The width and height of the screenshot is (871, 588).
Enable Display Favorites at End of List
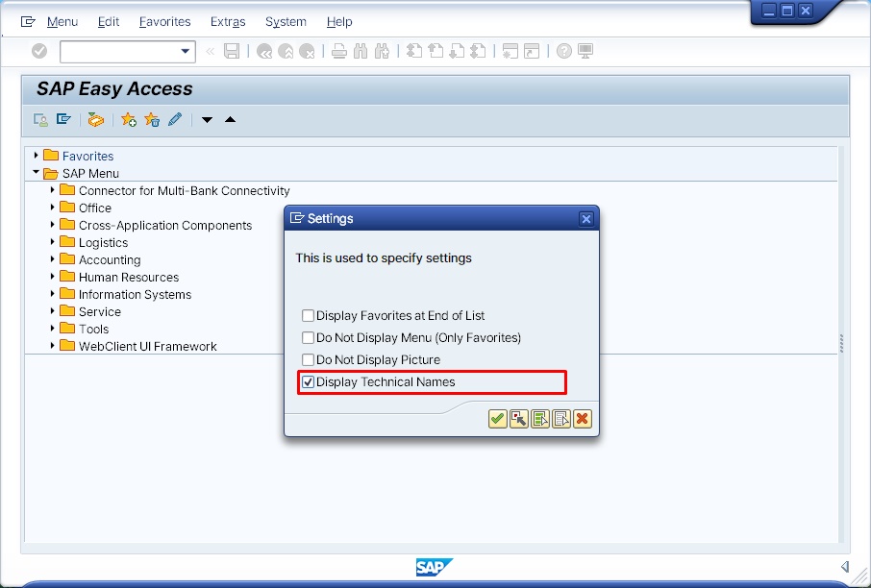[x=308, y=316]
